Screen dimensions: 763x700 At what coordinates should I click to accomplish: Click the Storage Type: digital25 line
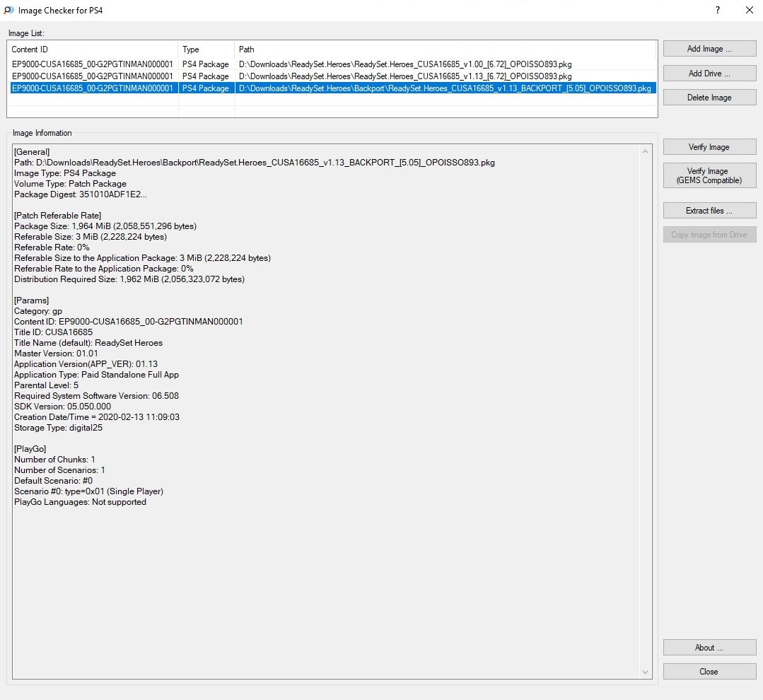coord(59,428)
